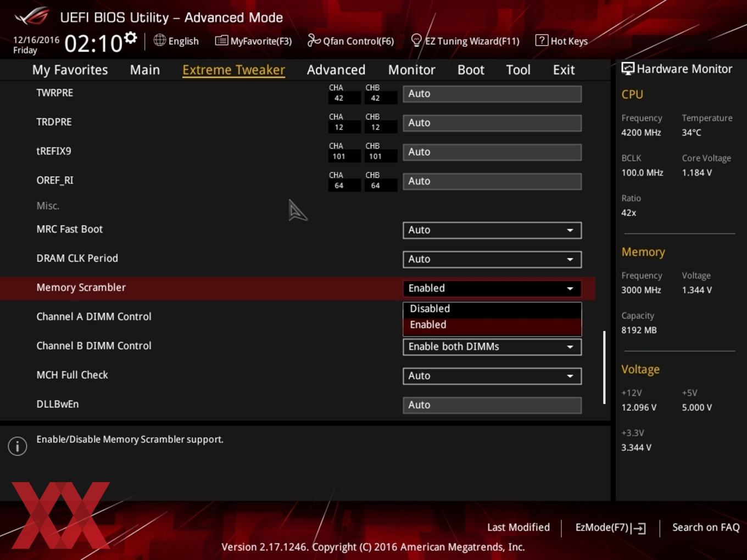This screenshot has height=560, width=747.
Task: Select the Memory Scrambler row label
Action: pos(81,288)
